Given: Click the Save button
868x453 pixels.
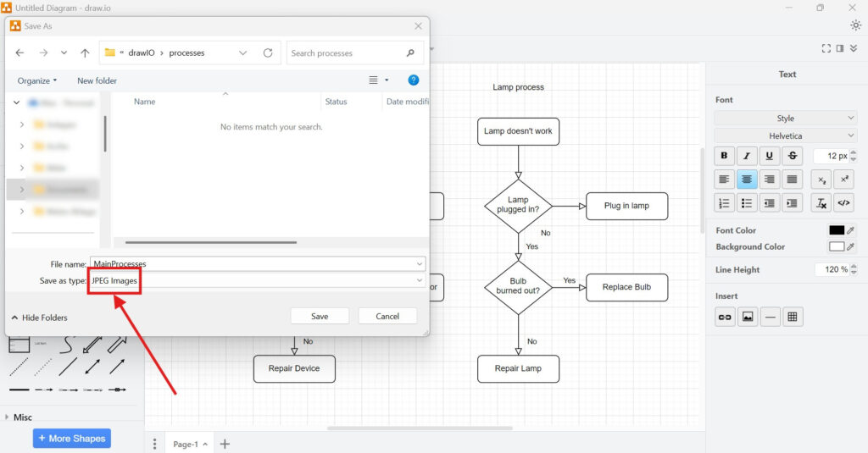Looking at the screenshot, I should 320,316.
